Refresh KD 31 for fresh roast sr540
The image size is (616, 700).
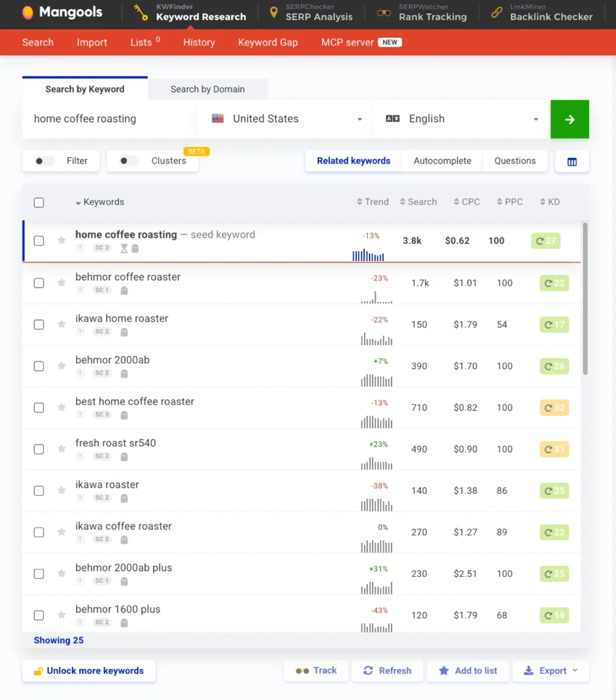[554, 449]
